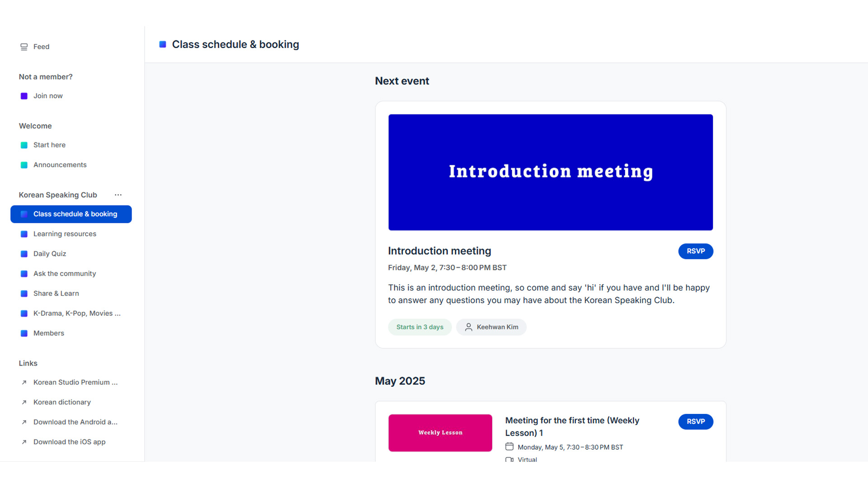Click the blue square icon next to Daily Quiz

pyautogui.click(x=24, y=254)
